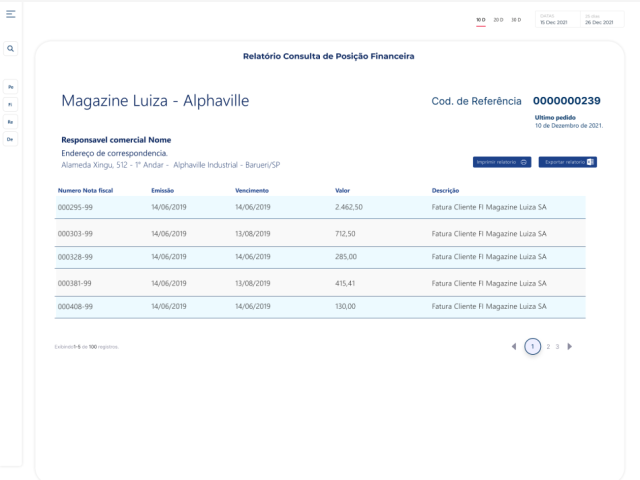This screenshot has height=480, width=640.
Task: Select invoice number 000381-99
Action: 75,283
